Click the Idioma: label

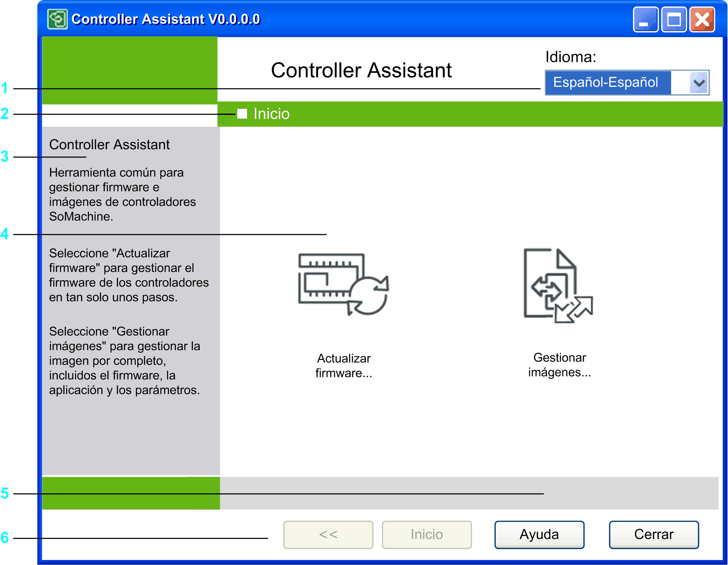pyautogui.click(x=571, y=57)
